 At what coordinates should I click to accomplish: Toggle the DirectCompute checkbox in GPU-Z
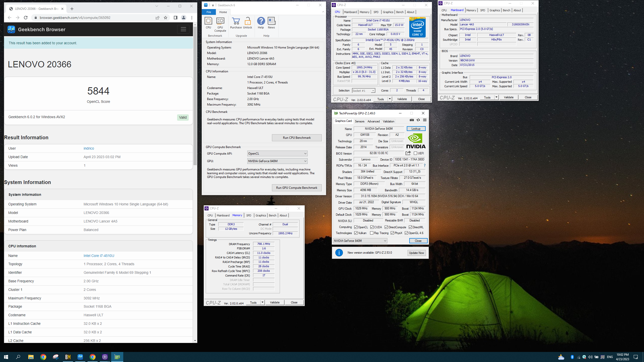[386, 227]
